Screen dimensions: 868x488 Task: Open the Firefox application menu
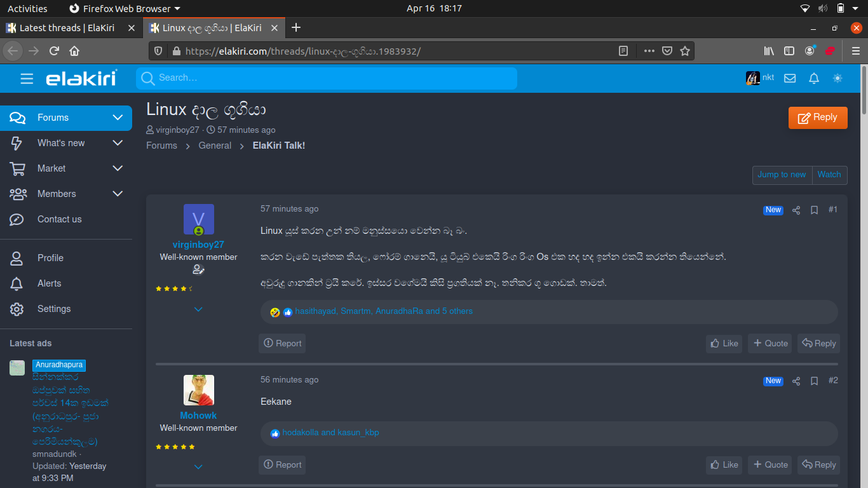point(855,51)
